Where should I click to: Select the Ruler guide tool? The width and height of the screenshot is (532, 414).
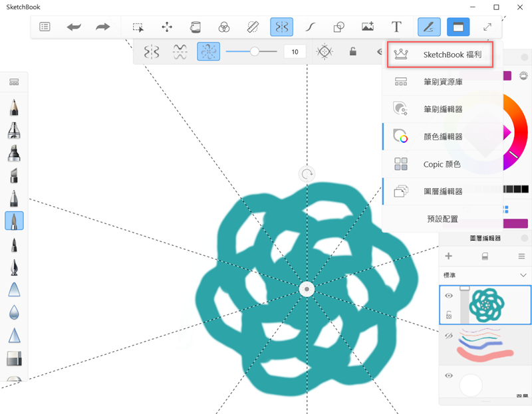[253, 27]
